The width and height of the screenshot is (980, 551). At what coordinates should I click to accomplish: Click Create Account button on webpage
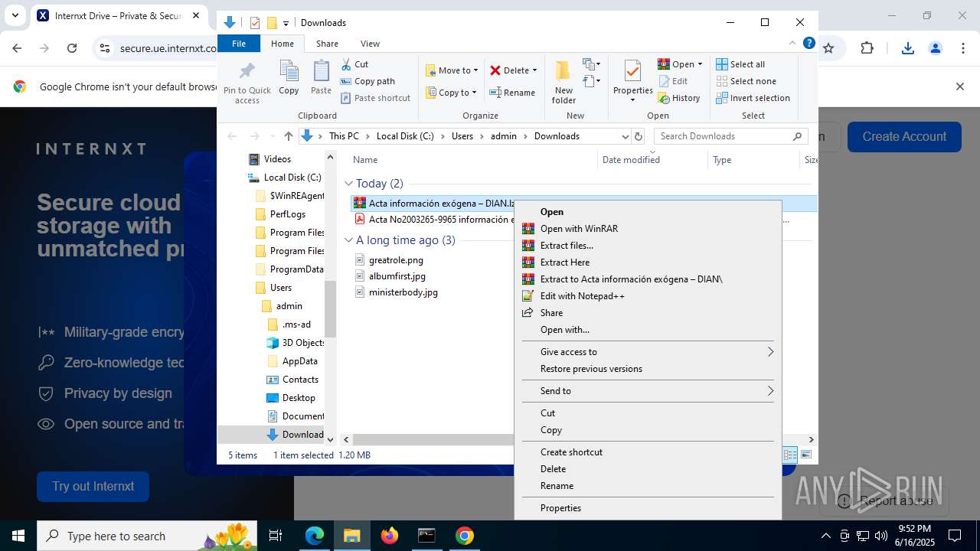click(x=904, y=136)
